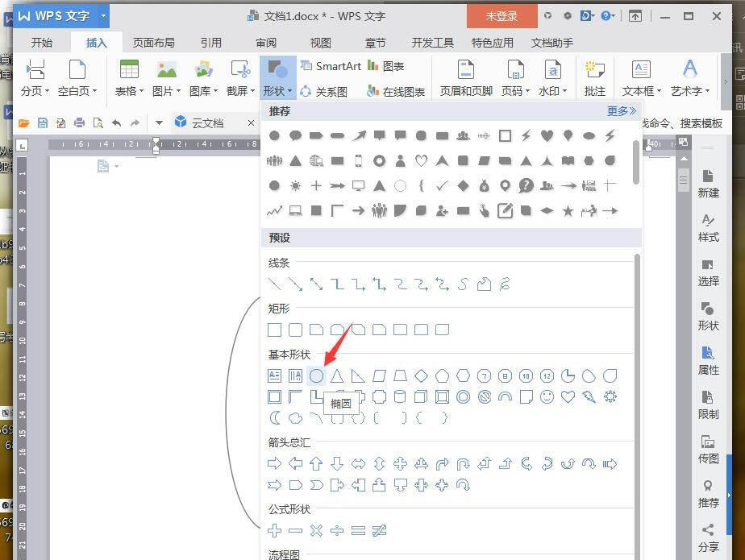Pick the plus sign formula shape

274,530
